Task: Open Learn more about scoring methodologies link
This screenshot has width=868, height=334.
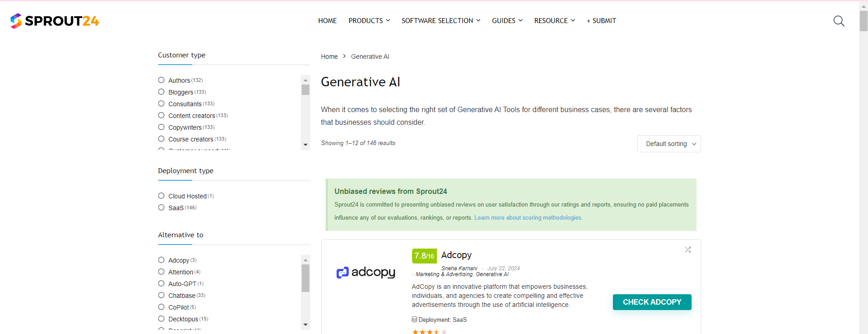Action: pos(528,218)
